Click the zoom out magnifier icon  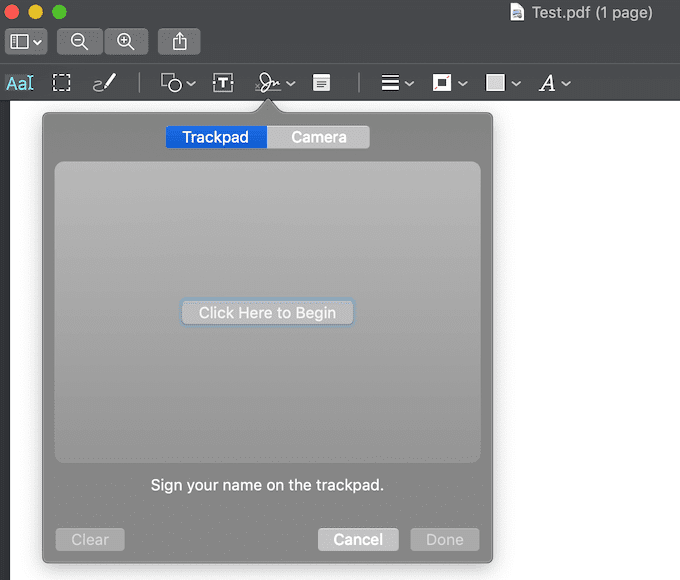coord(79,42)
